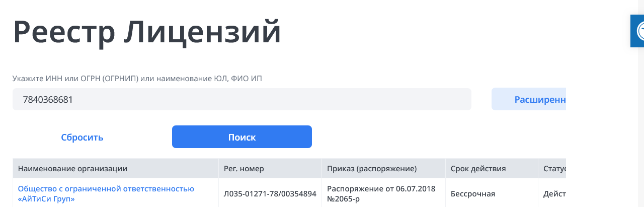Click the Рег. номер column header
The width and height of the screenshot is (644, 207).
(244, 168)
